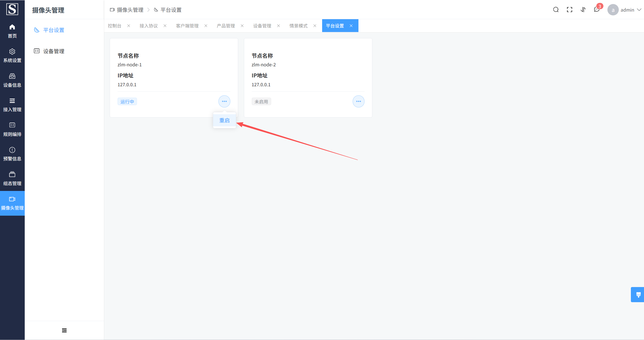Open 系统设置 in left sidebar
644x340 pixels.
[x=12, y=55]
